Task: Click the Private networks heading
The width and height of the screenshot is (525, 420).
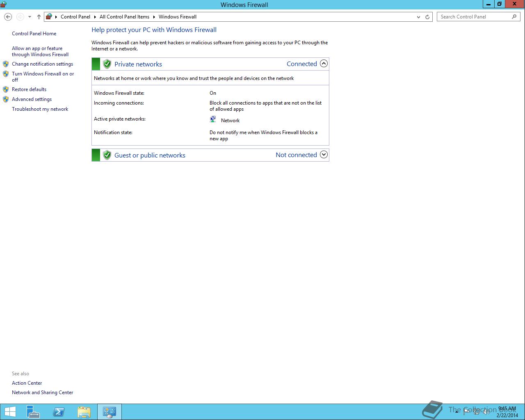Action: [138, 64]
